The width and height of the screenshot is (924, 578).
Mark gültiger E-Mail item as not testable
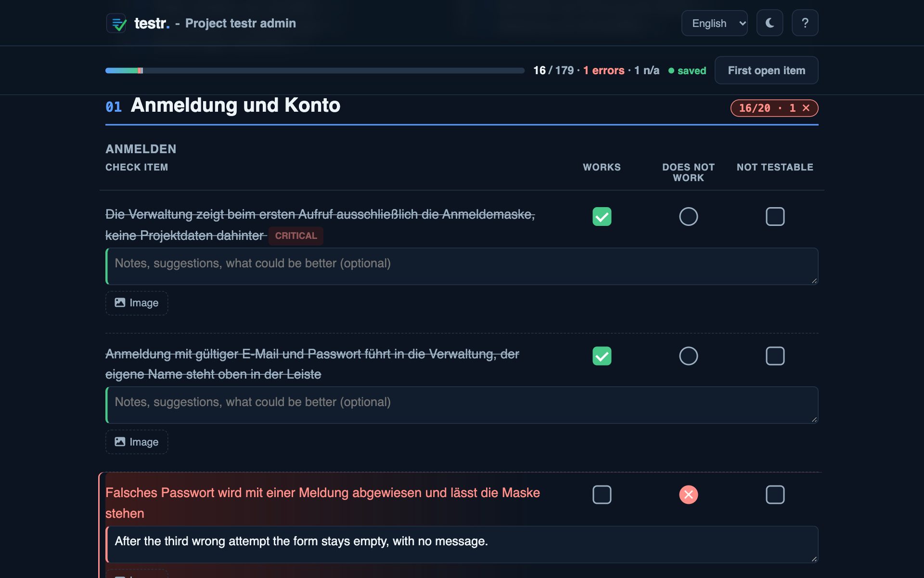click(775, 356)
